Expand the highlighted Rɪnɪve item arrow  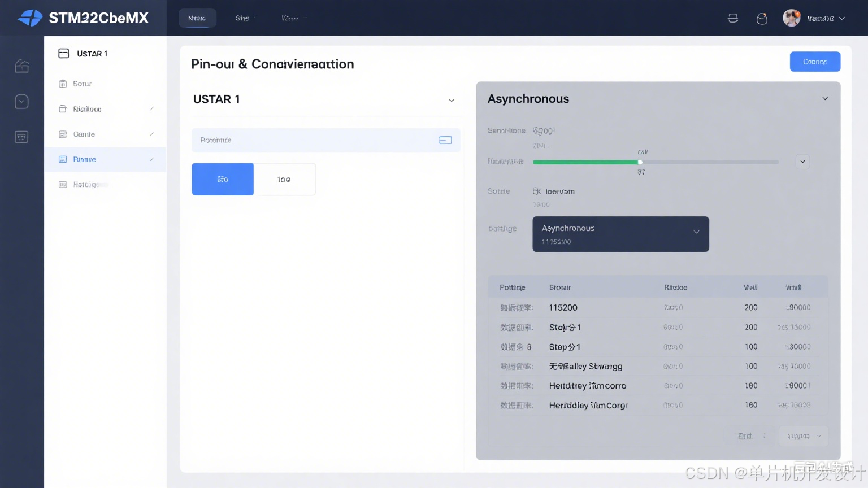151,159
